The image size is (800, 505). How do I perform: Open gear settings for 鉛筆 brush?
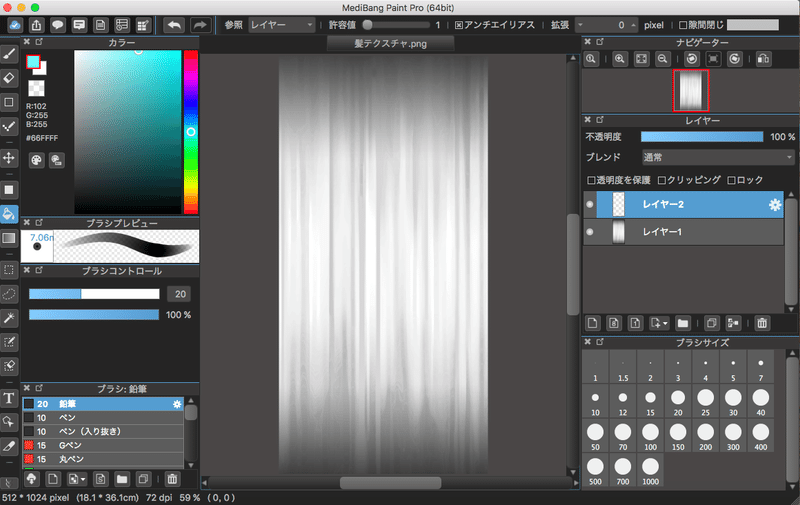tap(177, 404)
